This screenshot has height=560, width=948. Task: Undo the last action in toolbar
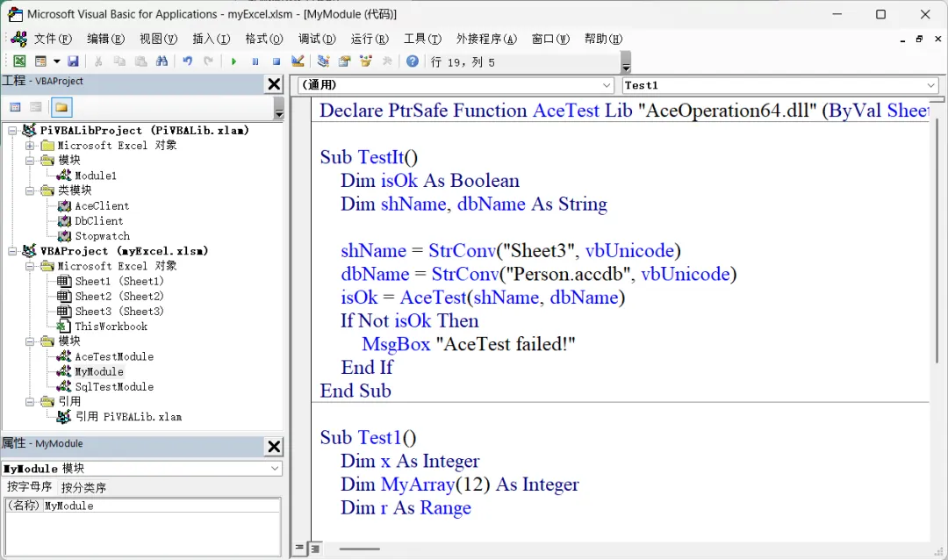pos(188,61)
